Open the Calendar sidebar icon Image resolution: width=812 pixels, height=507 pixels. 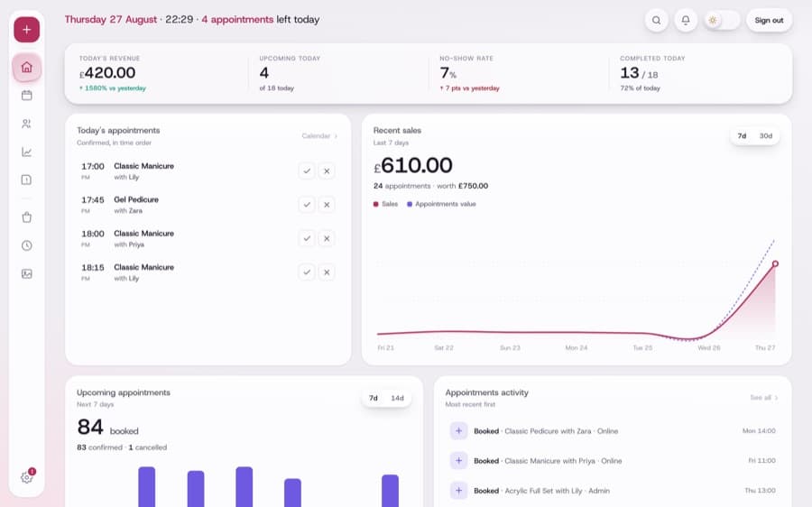pos(27,96)
